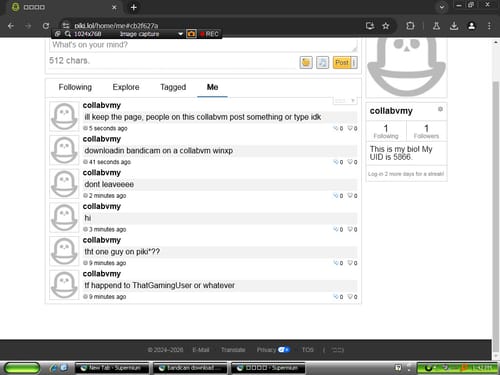Click the Bandicam camera screenshot button

(191, 34)
